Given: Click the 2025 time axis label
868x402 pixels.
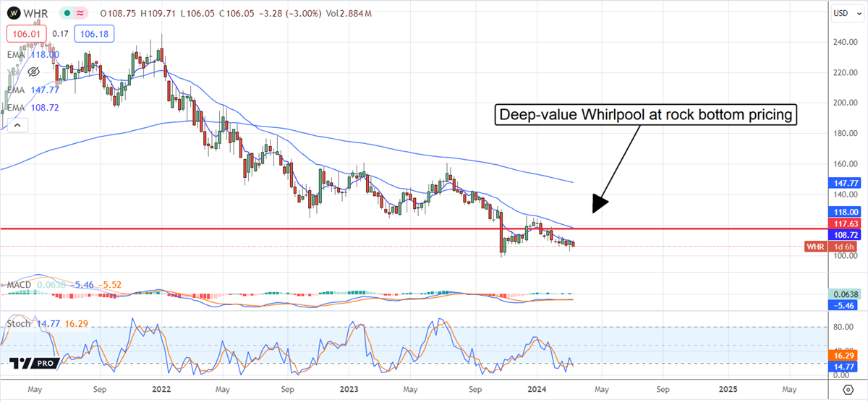Looking at the screenshot, I should tap(727, 389).
